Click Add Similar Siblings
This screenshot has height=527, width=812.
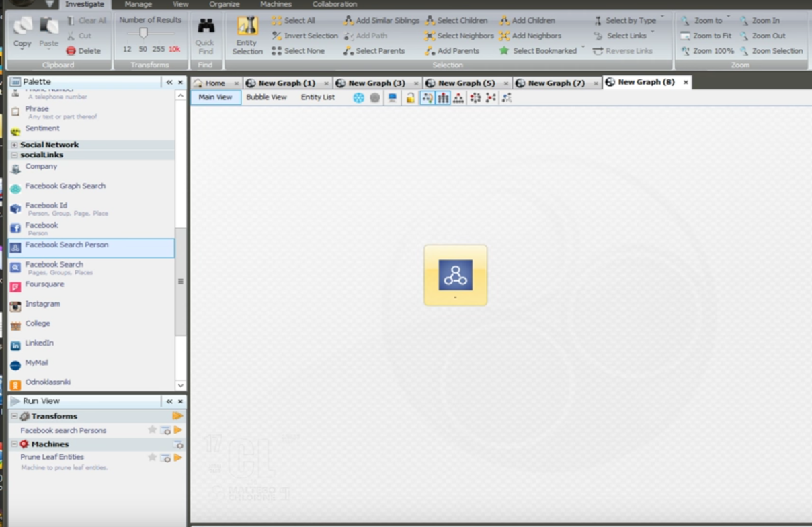382,21
